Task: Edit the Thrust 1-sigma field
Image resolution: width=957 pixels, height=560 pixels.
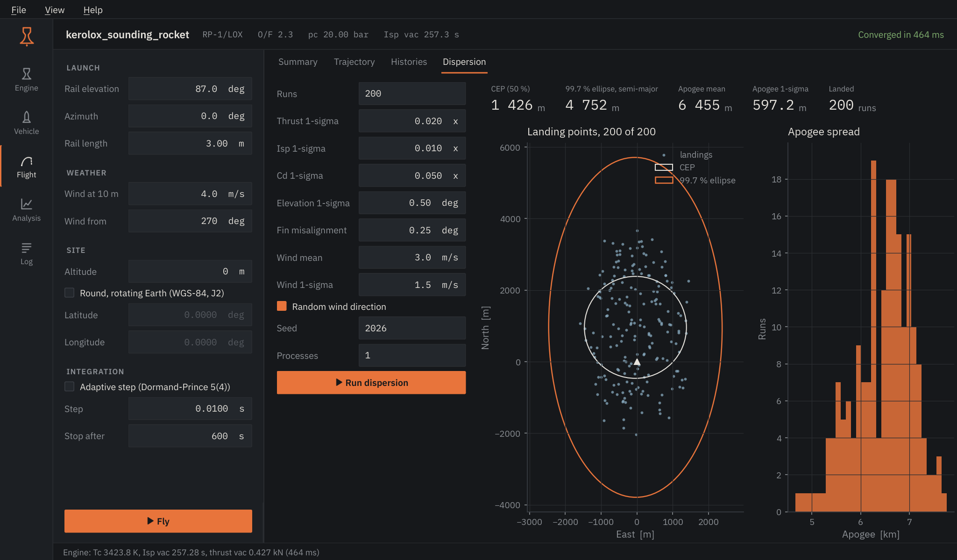Action: (412, 121)
